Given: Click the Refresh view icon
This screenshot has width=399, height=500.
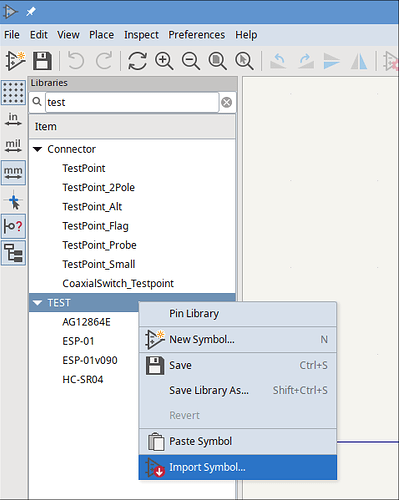Looking at the screenshot, I should (x=137, y=61).
